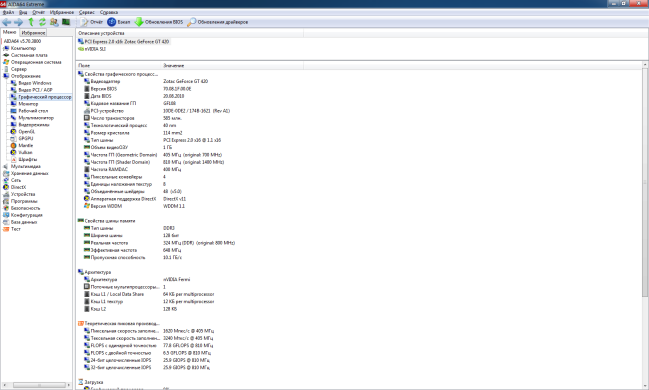
Task: Open the Избранное menu in the menu bar
Action: [x=62, y=12]
